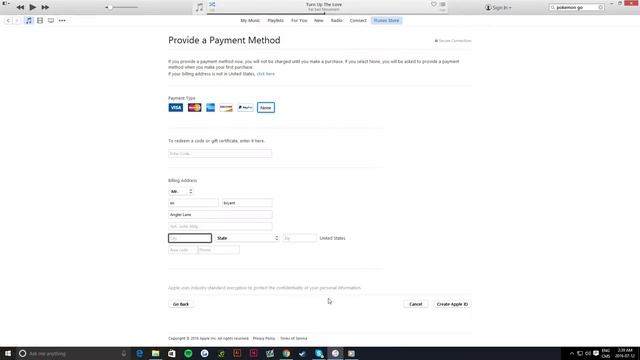Switch to the iTunes Store tab
The width and height of the screenshot is (640, 360).
(x=387, y=20)
